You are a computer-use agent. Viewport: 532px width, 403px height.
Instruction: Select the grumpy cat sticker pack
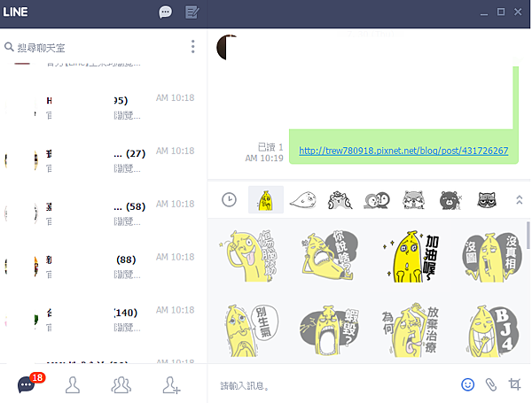[x=487, y=200]
